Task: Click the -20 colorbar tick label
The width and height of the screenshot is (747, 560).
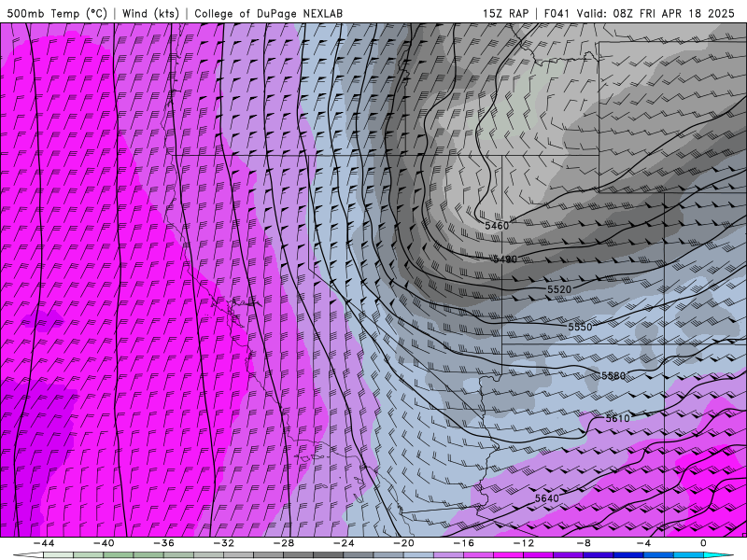Action: 404,543
